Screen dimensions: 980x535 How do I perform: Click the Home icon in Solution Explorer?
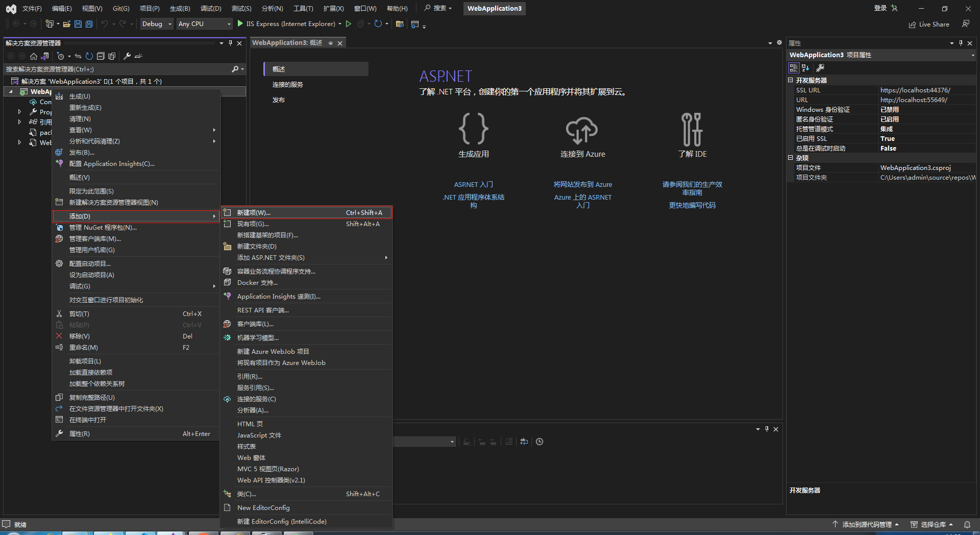point(34,56)
